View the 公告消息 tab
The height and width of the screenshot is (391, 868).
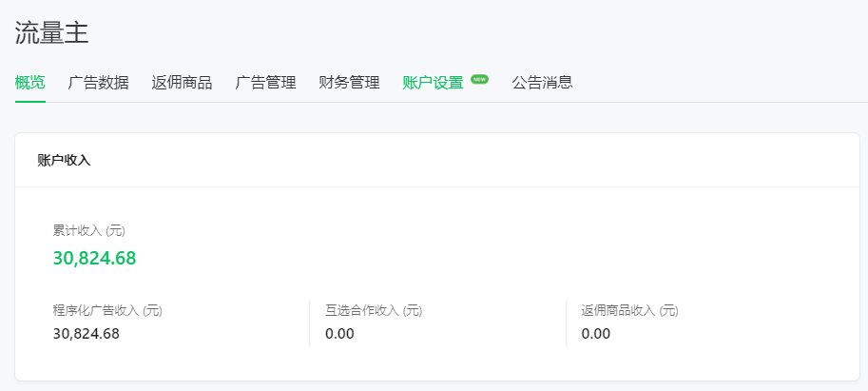coord(543,83)
